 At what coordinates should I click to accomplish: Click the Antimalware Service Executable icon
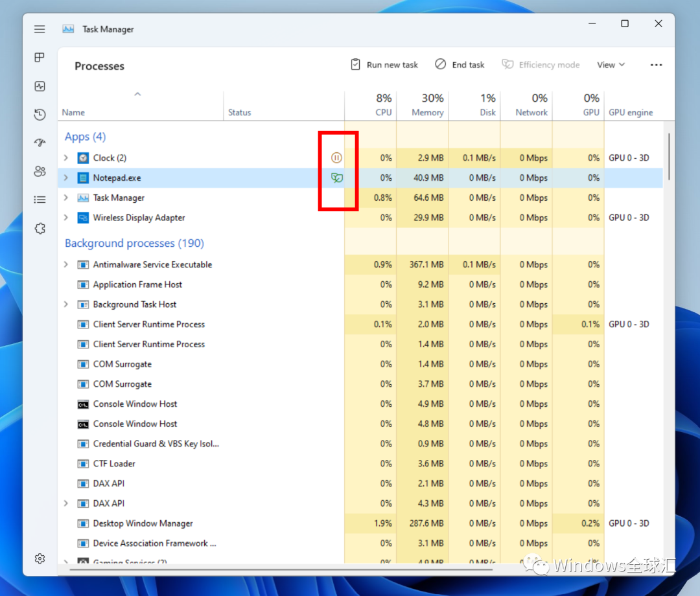point(83,264)
